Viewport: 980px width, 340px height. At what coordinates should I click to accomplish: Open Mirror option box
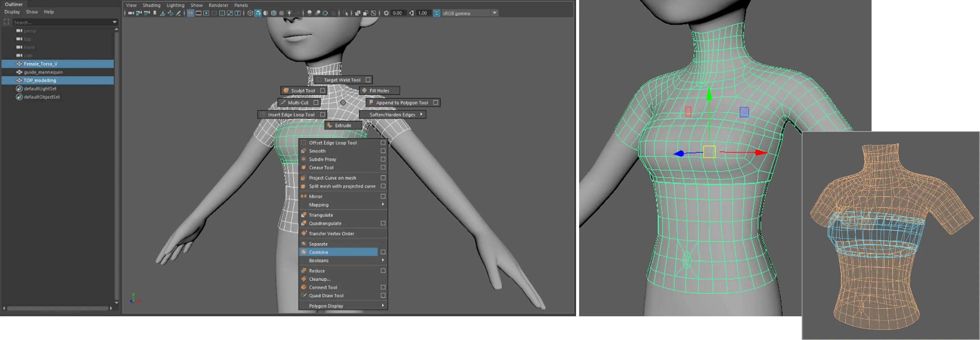(x=383, y=197)
